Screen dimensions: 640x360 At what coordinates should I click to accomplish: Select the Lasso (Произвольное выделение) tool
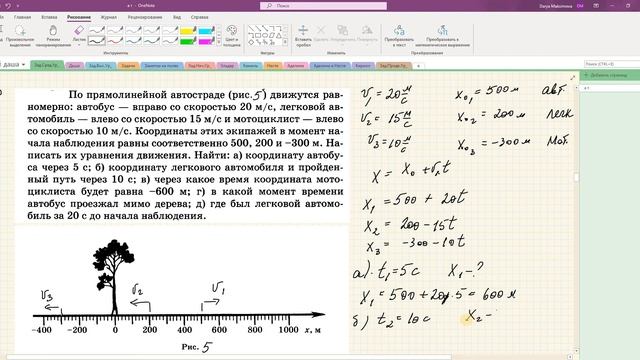click(x=20, y=36)
